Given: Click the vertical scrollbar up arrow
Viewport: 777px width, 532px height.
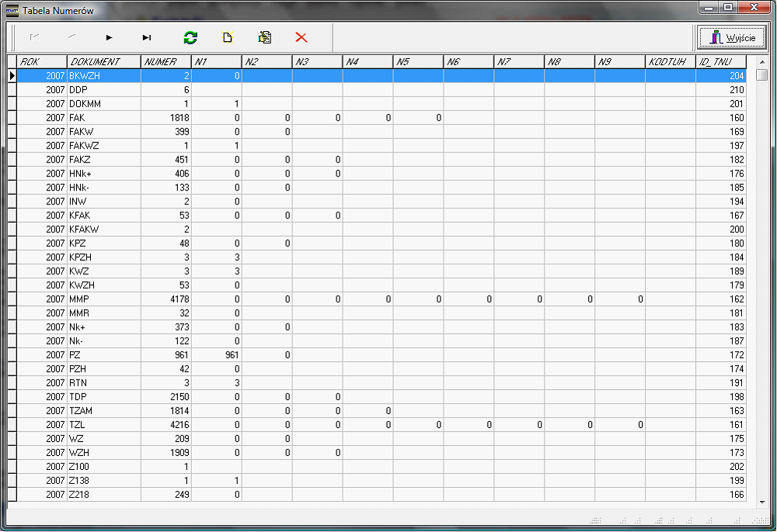Looking at the screenshot, I should pyautogui.click(x=761, y=61).
